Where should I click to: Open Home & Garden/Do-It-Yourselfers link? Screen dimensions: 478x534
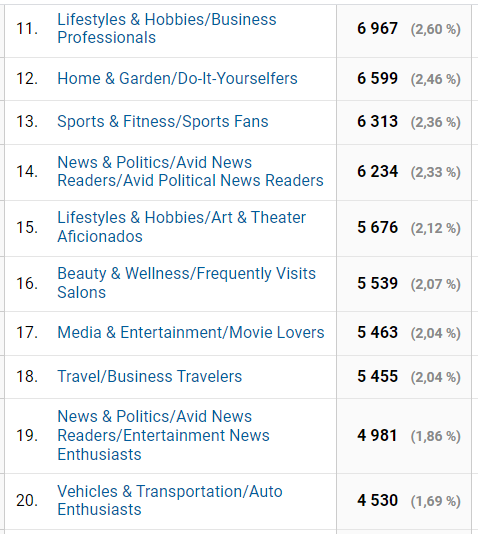tap(177, 79)
